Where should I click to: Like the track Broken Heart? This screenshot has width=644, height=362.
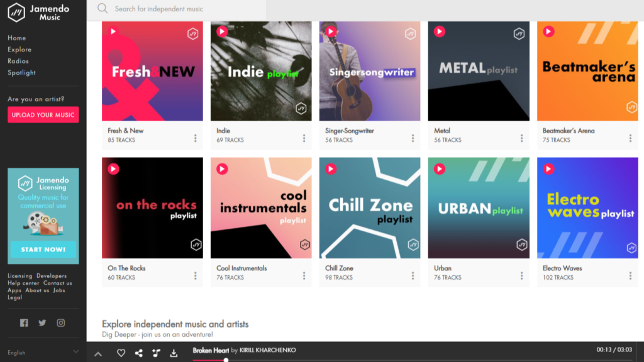point(121,353)
